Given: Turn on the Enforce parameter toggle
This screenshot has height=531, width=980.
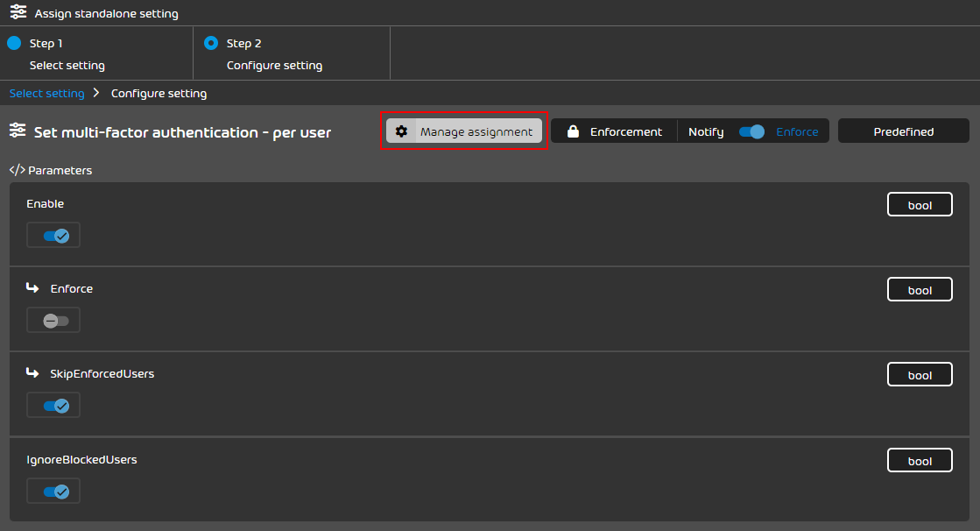Looking at the screenshot, I should coord(53,321).
